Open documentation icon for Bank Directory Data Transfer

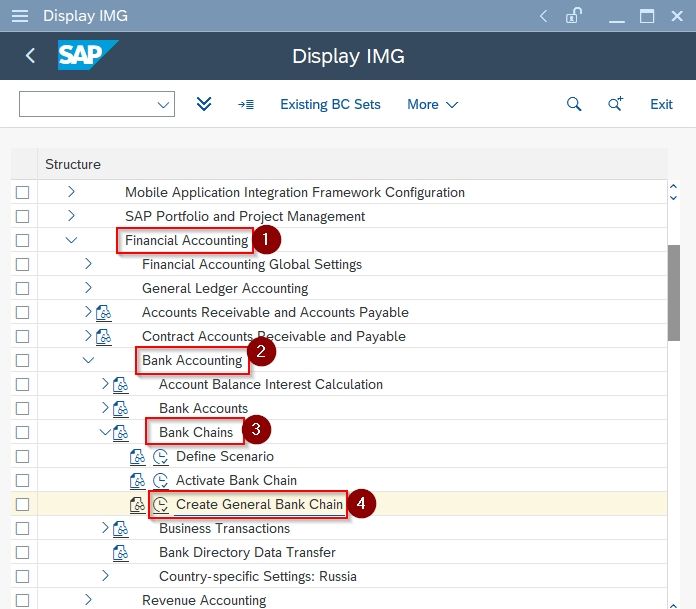pyautogui.click(x=121, y=553)
